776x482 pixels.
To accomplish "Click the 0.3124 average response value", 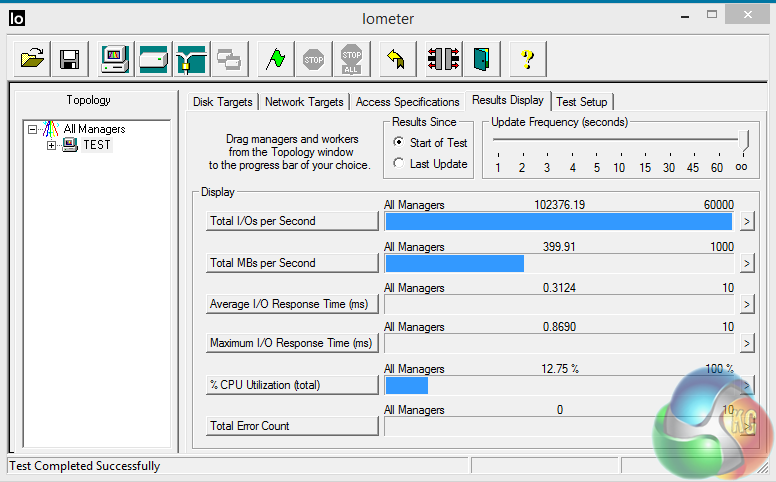I will pos(559,288).
